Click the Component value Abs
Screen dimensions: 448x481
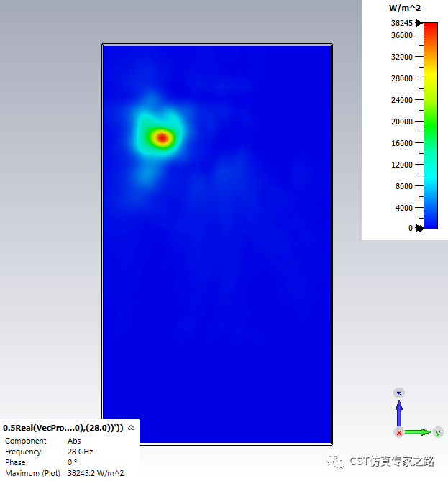[x=74, y=441]
